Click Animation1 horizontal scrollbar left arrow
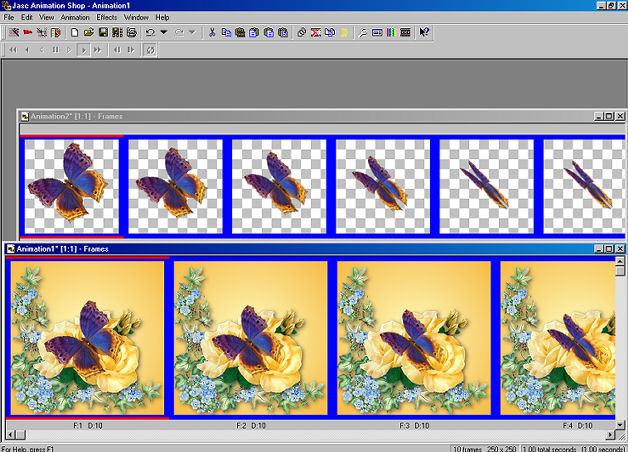The image size is (628, 452). coord(11,435)
